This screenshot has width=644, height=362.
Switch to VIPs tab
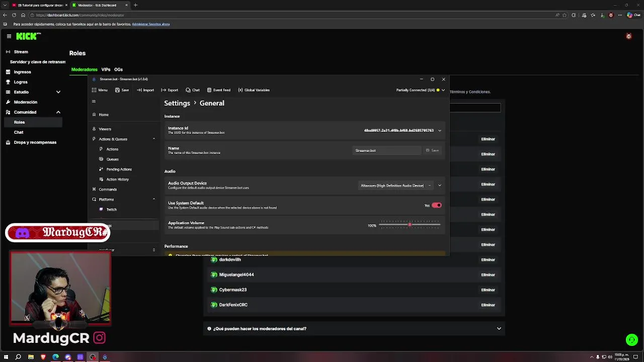point(106,69)
